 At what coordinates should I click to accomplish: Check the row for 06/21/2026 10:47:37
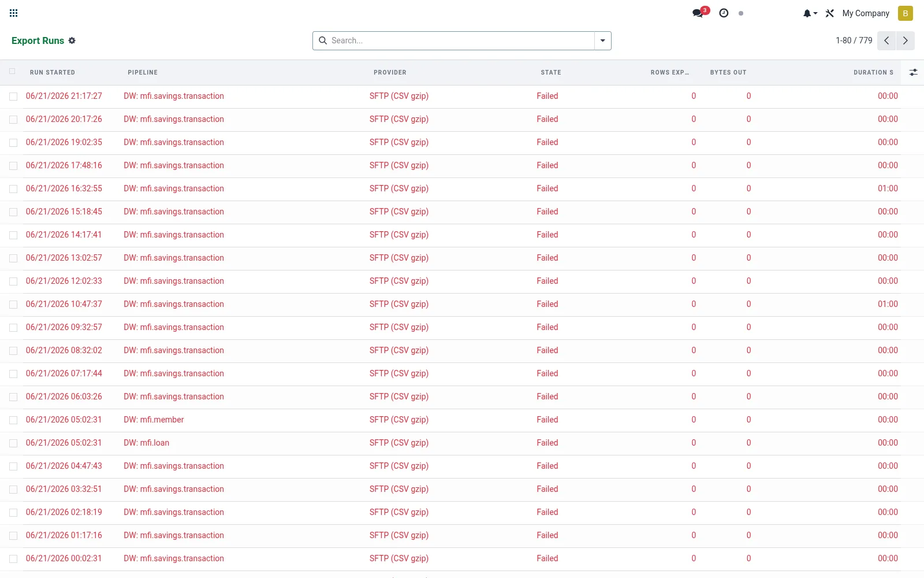pyautogui.click(x=13, y=305)
